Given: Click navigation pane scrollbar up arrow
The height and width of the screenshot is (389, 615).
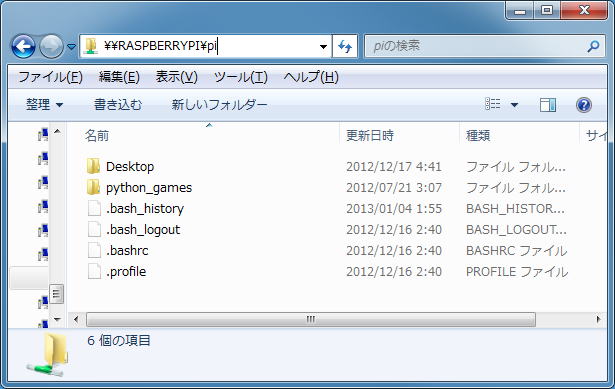Looking at the screenshot, I should pos(57,131).
